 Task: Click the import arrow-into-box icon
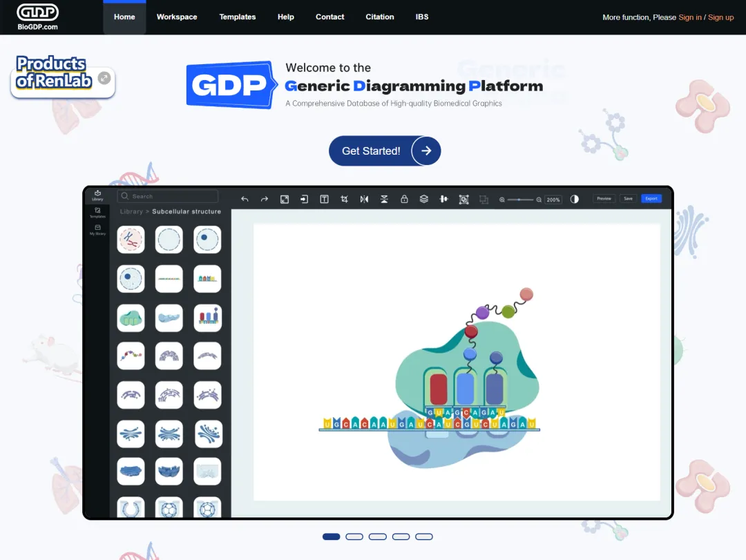pyautogui.click(x=305, y=200)
